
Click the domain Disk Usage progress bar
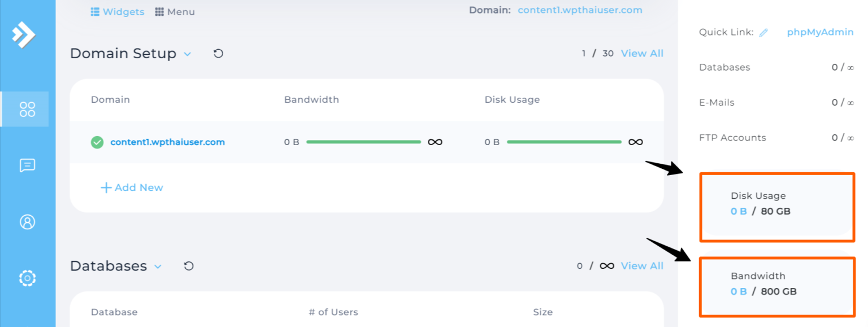[564, 142]
